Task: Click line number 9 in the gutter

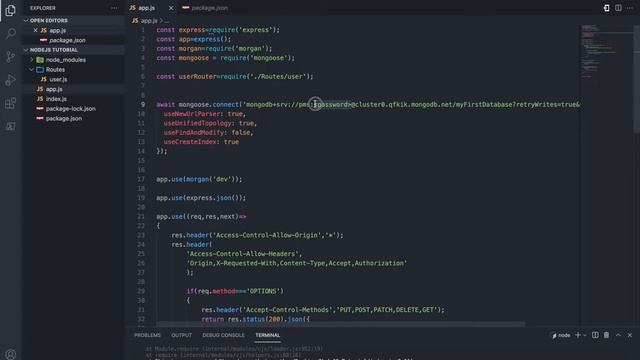Action: click(x=143, y=104)
